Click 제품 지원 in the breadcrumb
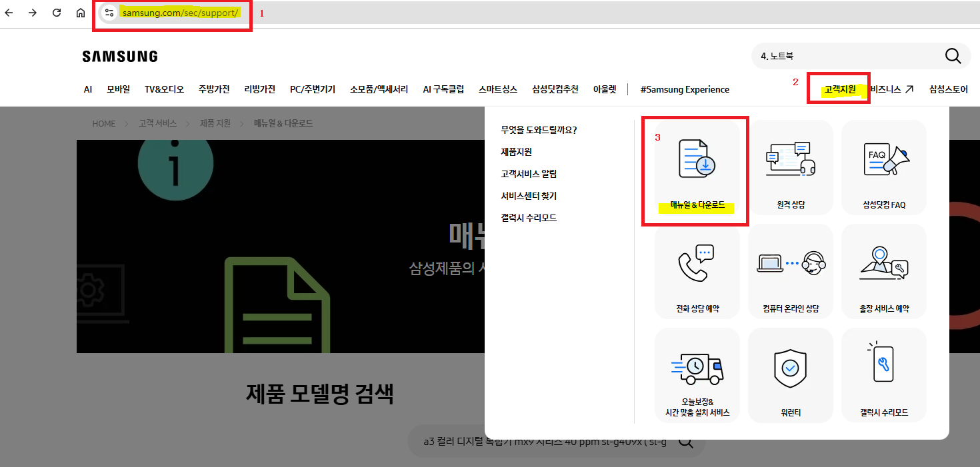The image size is (980, 467). [x=215, y=123]
